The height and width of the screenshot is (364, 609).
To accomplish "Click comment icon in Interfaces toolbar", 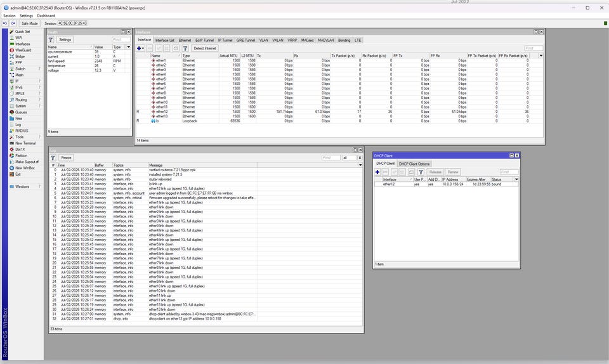I will (176, 48).
